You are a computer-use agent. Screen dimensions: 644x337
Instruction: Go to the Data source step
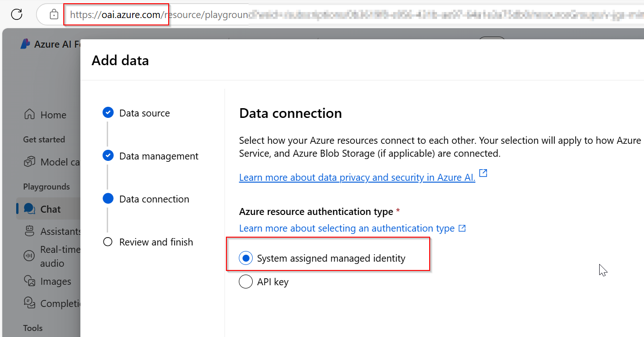[144, 113]
